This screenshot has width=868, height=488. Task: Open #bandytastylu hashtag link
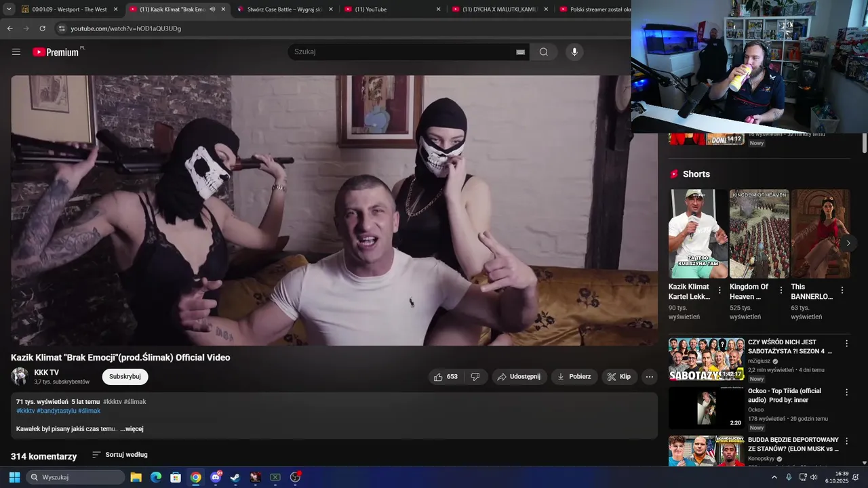[x=56, y=411]
